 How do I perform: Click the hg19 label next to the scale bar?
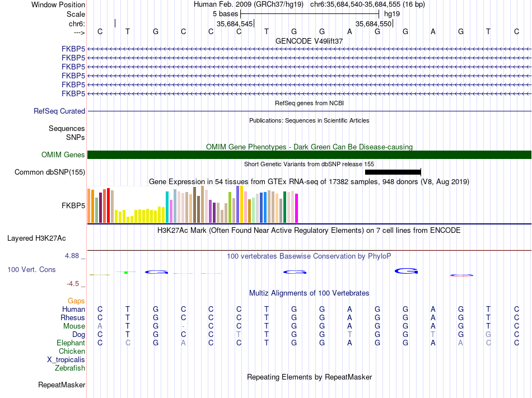tap(392, 14)
